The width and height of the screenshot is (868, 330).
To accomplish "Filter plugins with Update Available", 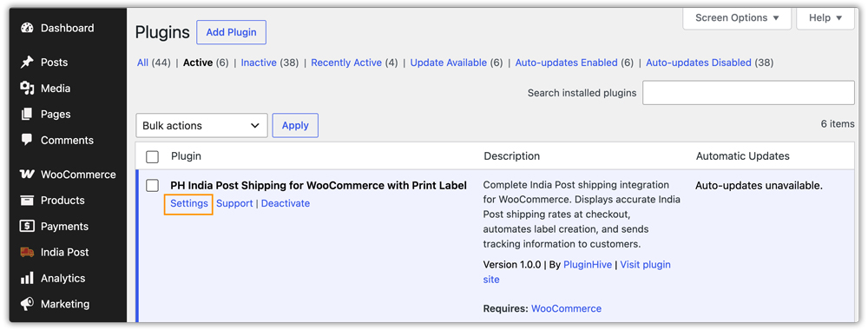I will tap(449, 63).
